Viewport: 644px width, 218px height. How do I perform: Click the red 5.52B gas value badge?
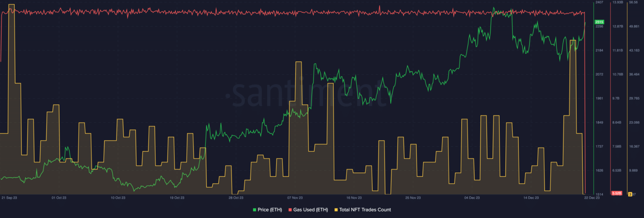point(616,193)
